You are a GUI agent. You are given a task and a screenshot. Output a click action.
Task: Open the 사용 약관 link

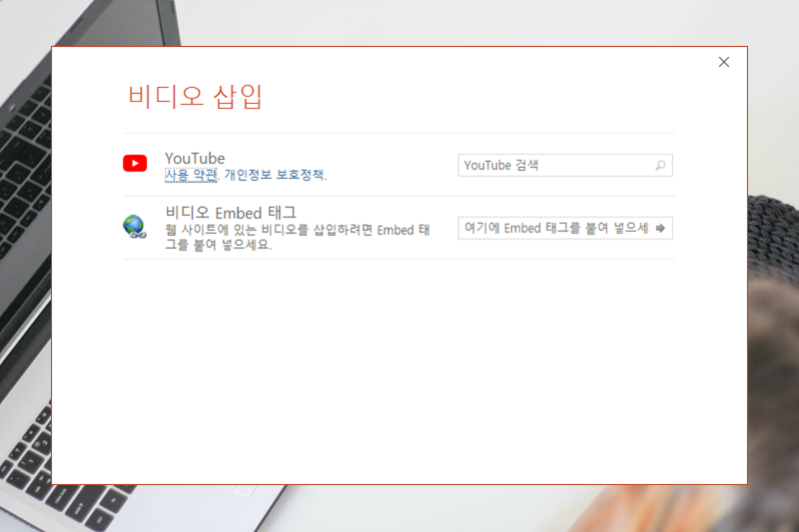point(191,175)
